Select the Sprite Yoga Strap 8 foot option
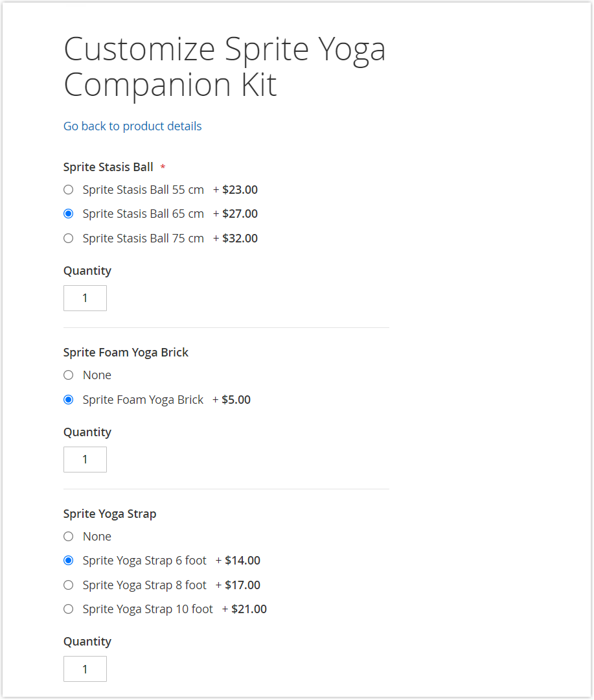The image size is (594, 700). click(x=68, y=585)
